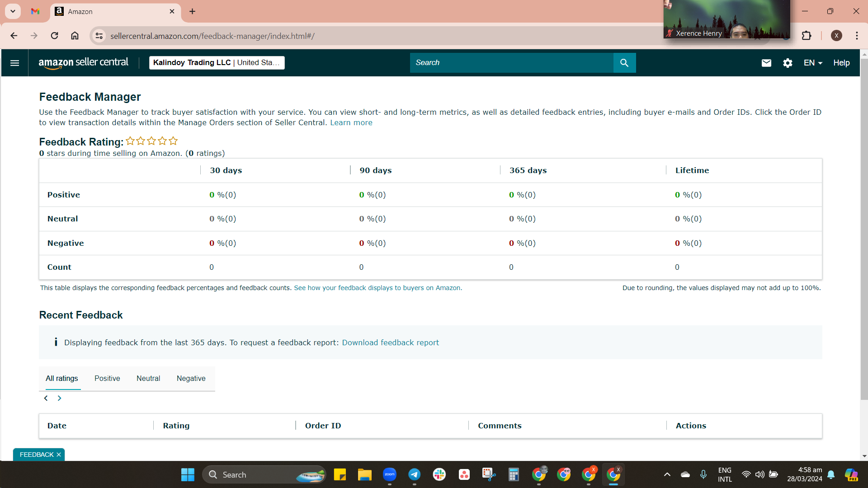The height and width of the screenshot is (488, 868).
Task: Reload the current page
Action: pyautogui.click(x=54, y=36)
